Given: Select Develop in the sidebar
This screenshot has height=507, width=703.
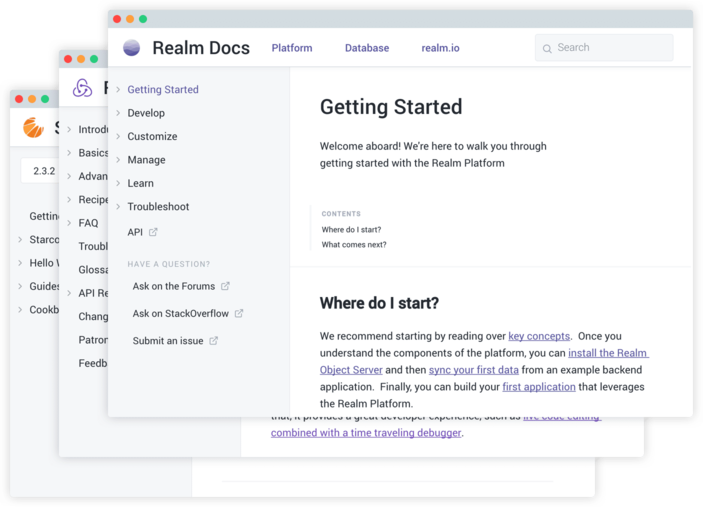Looking at the screenshot, I should pos(146,113).
